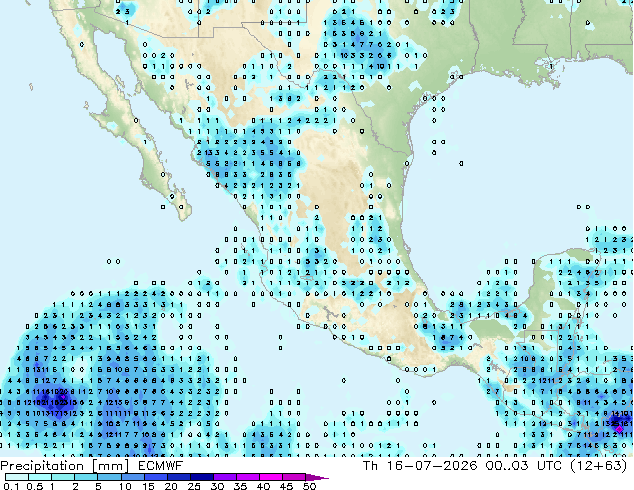Click the date "16-07-2026" text
The height and width of the screenshot is (490, 634).
click(432, 466)
